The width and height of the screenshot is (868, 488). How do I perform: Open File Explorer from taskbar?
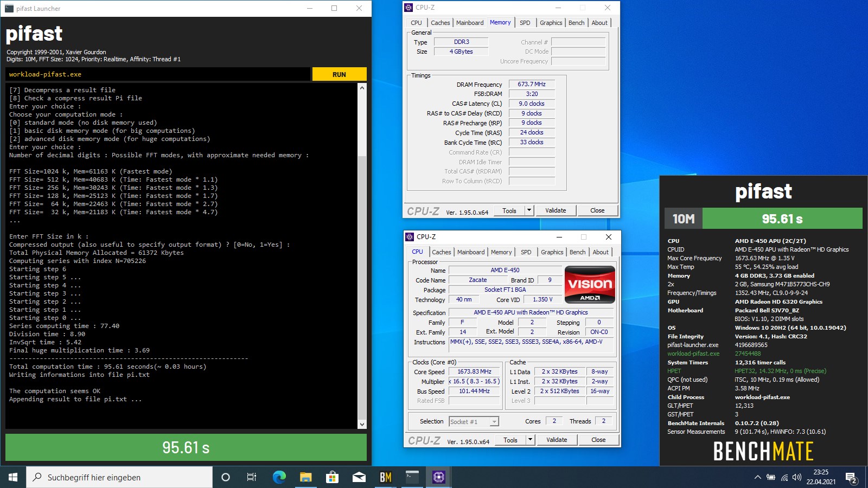(305, 477)
